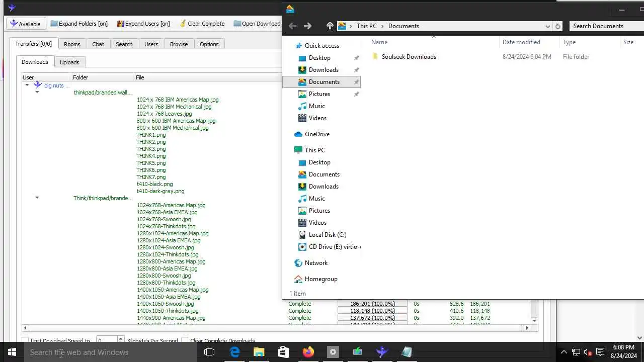Click the bird icon beside big nuts
The image size is (644, 362).
coord(38,85)
